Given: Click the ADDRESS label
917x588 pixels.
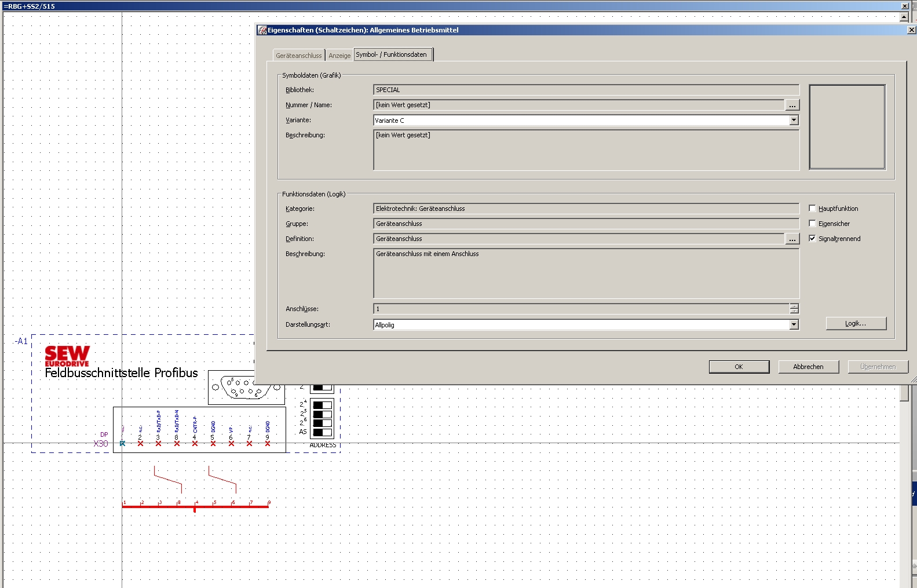Looking at the screenshot, I should pos(323,445).
